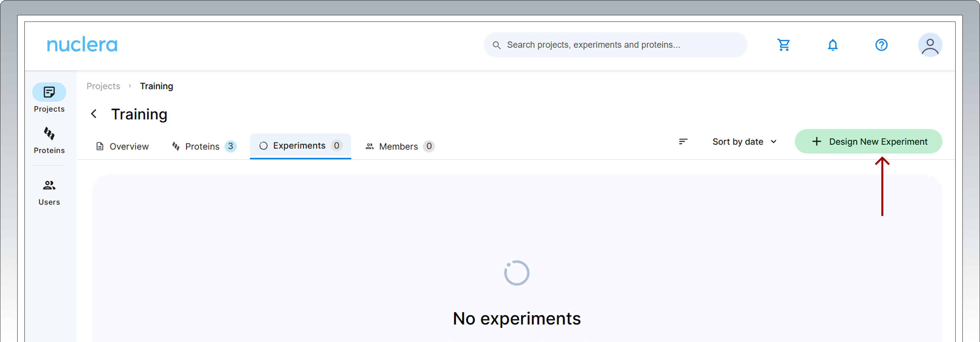
Task: Click the sort order lines icon
Action: 683,141
